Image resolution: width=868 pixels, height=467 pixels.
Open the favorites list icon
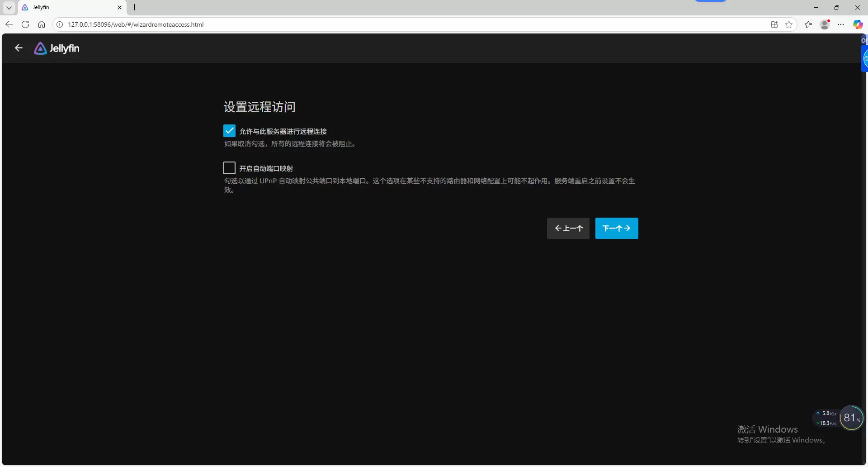click(x=808, y=24)
